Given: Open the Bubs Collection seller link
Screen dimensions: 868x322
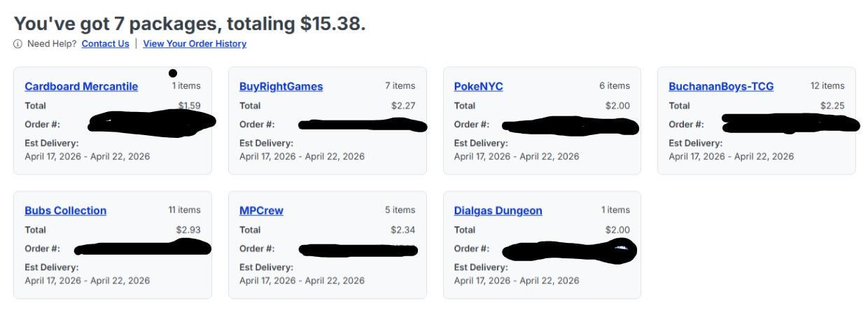Looking at the screenshot, I should click(65, 211).
